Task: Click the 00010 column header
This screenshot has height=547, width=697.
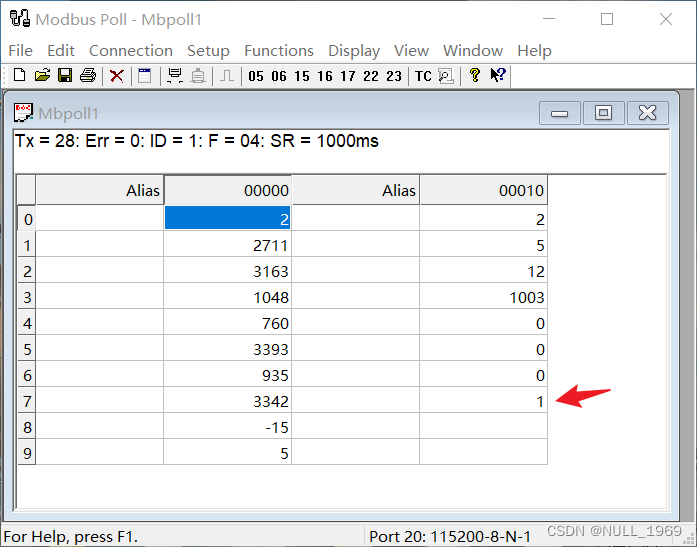Action: [484, 190]
